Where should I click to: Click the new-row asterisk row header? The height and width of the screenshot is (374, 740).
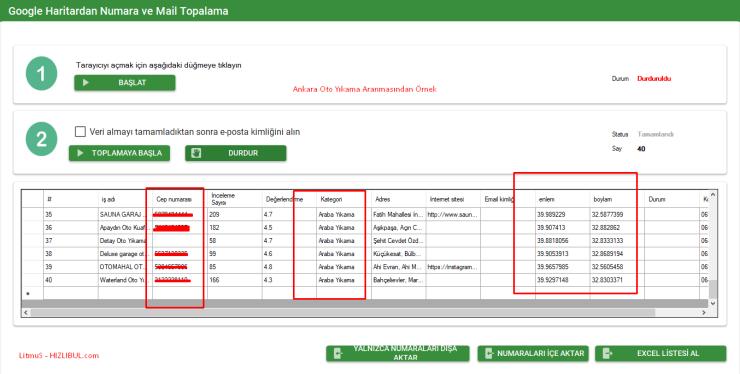point(33,293)
